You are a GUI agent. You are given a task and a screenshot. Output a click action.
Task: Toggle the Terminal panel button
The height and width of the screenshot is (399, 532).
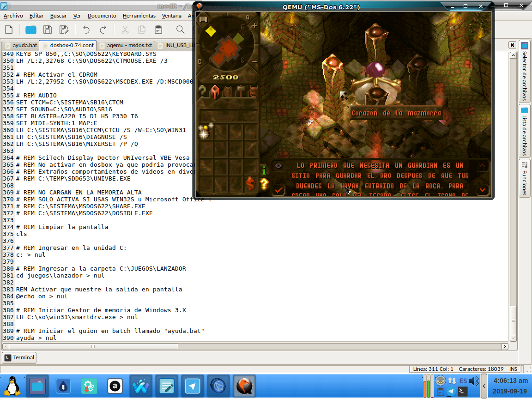[x=19, y=357]
